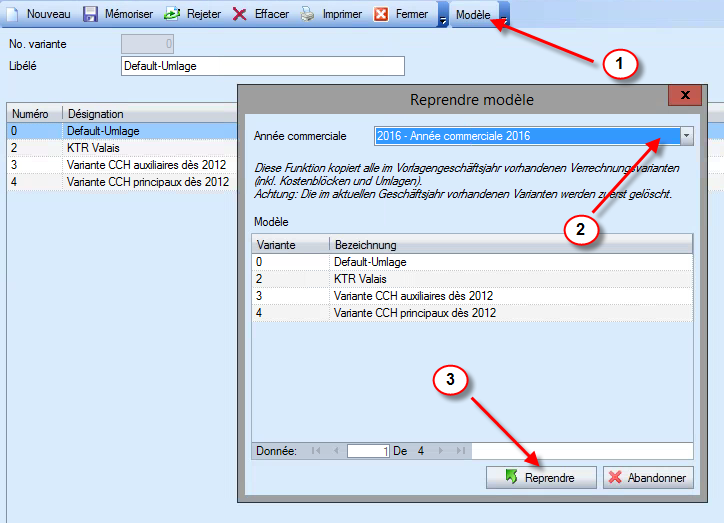724x523 pixels.
Task: Click variant number 2 in Modèle table
Action: [x=259, y=279]
